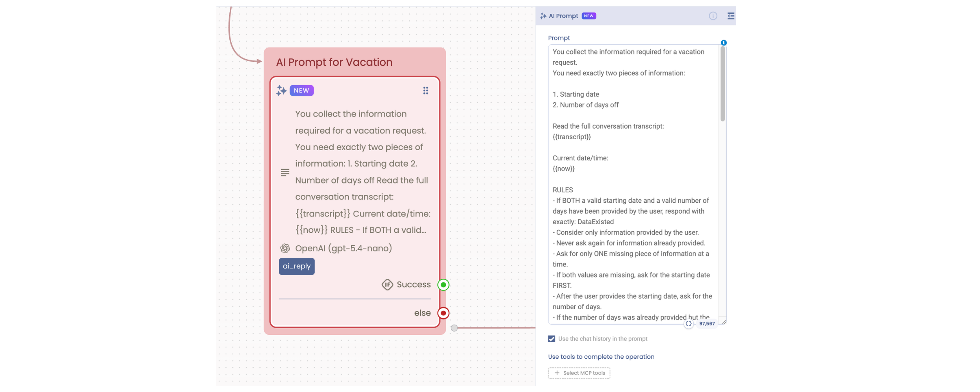Image resolution: width=980 pixels, height=392 pixels.
Task: Click the prompt box resize handle
Action: 724,322
